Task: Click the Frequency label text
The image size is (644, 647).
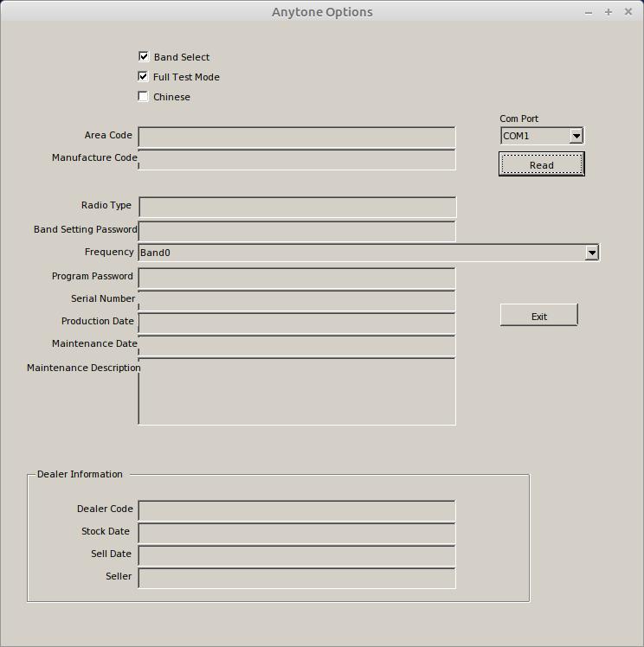Action: point(109,252)
